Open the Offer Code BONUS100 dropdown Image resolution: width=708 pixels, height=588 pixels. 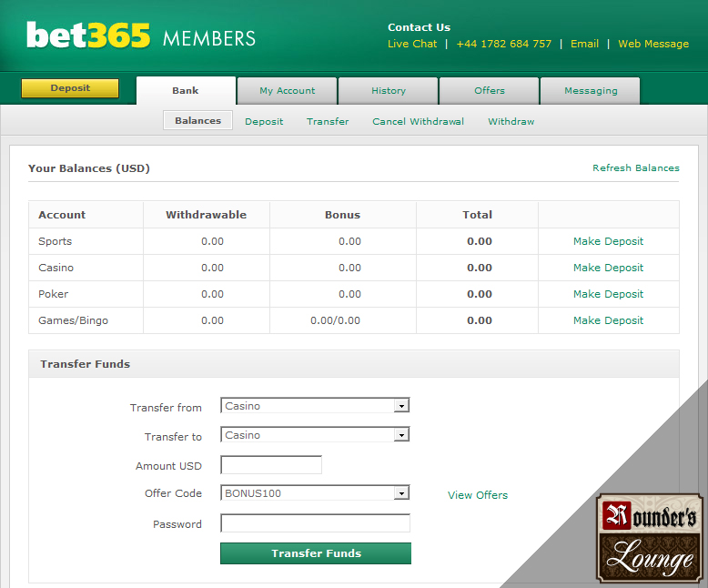click(315, 493)
